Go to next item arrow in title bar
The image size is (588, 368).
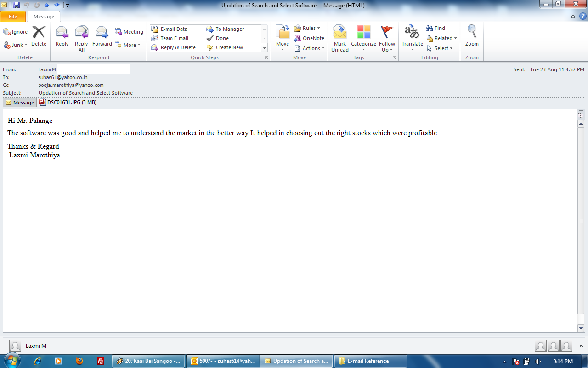57,5
